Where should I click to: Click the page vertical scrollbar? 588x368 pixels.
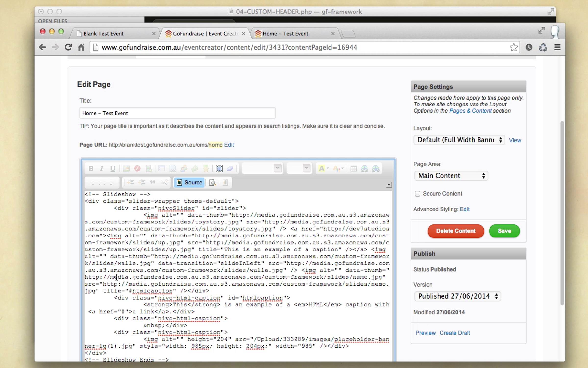pyautogui.click(x=562, y=213)
